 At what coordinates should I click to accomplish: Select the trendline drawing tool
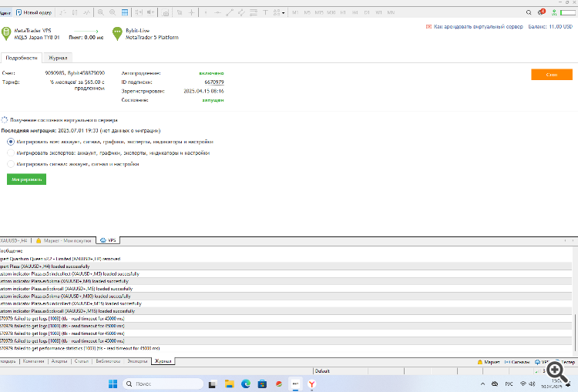pos(230,12)
